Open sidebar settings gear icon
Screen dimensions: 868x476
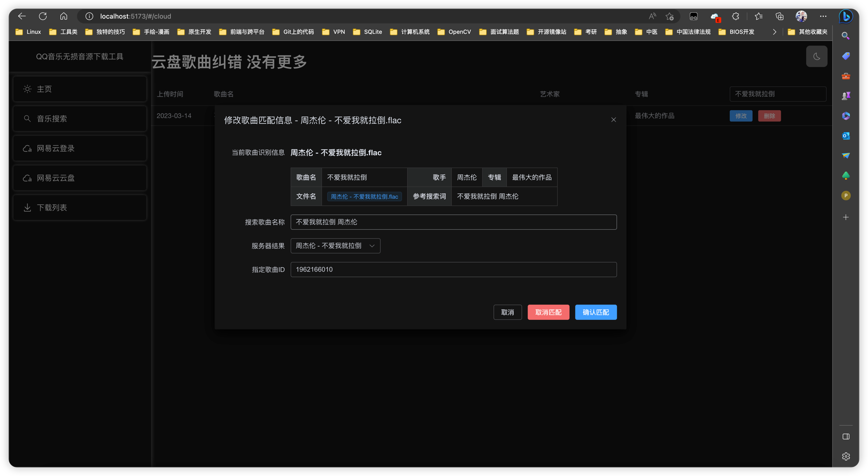click(846, 457)
